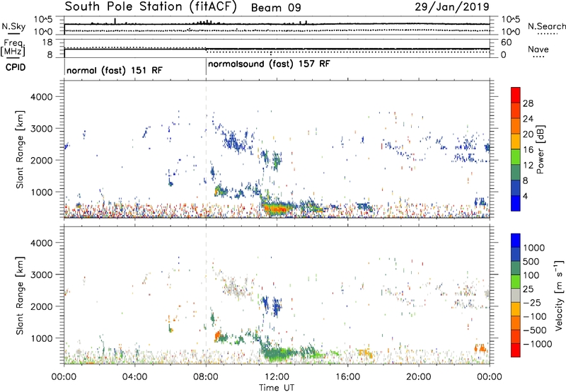Click the strong 12:00 echo in power panel
The image size is (566, 392).
coord(276,209)
